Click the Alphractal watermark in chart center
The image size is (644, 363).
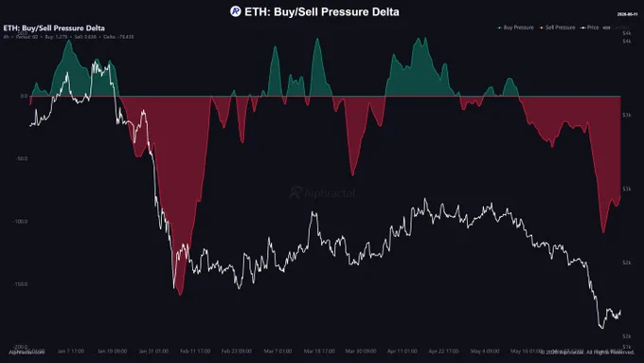pos(322,192)
